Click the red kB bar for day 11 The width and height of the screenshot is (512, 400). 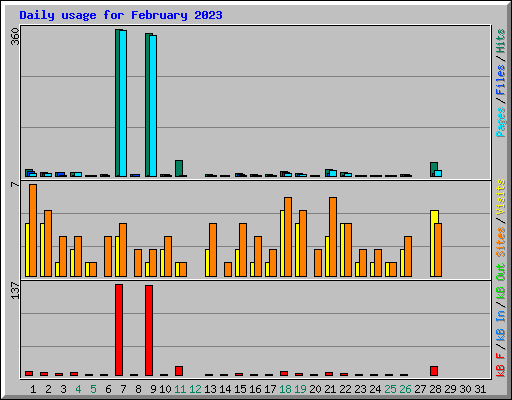pyautogui.click(x=179, y=371)
